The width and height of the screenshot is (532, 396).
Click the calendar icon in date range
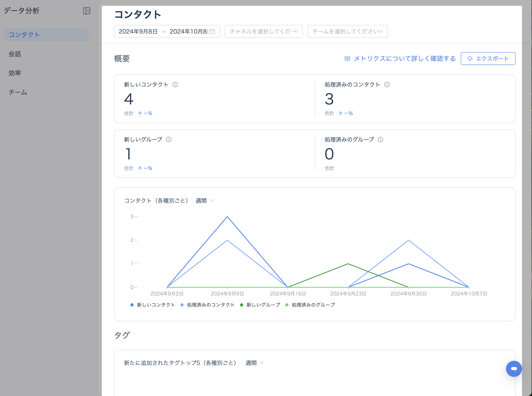click(x=213, y=31)
